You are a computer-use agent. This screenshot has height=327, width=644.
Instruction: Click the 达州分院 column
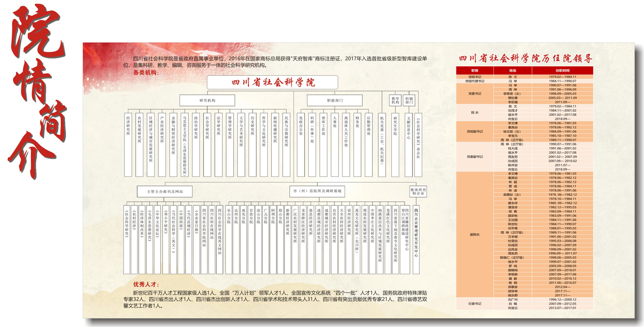pyautogui.click(x=236, y=240)
